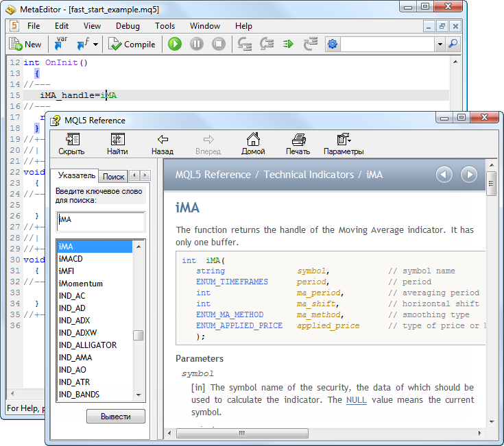This screenshot has width=504, height=446.
Task: Expand the function list dropdown arrow in toolbar
Action: tap(96, 45)
